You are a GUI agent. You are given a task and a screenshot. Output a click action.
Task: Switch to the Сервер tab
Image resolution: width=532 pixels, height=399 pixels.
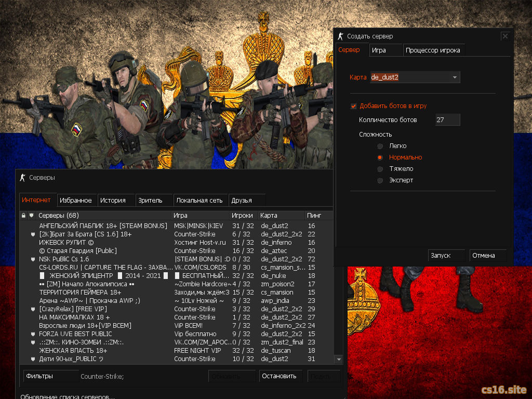point(352,50)
